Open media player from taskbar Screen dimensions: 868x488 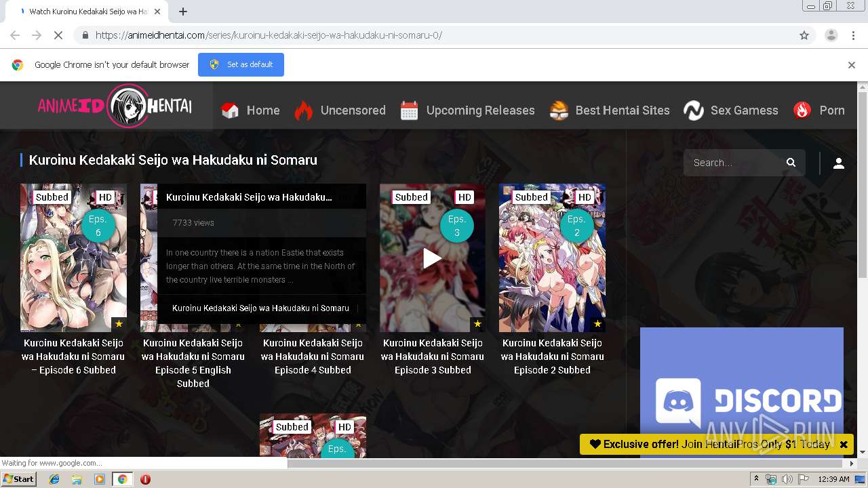pos(100,479)
